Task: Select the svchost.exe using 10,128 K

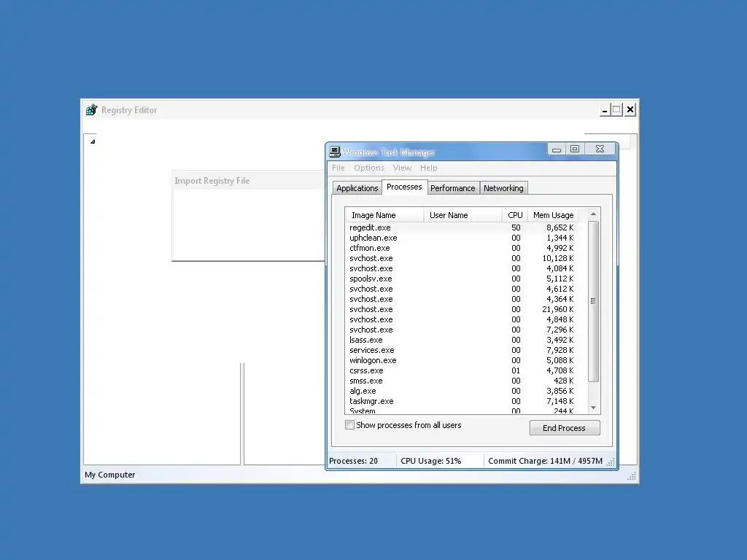Action: (x=462, y=258)
